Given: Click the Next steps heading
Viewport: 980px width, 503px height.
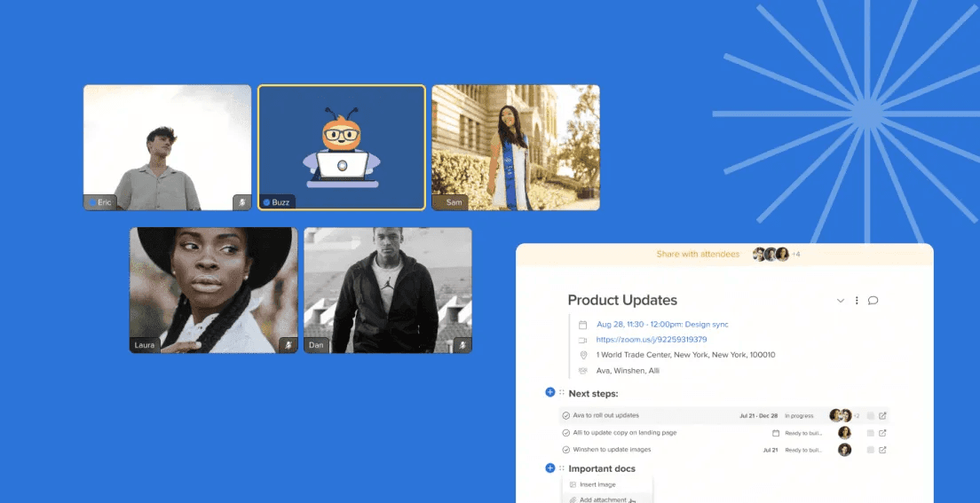Looking at the screenshot, I should (x=593, y=394).
